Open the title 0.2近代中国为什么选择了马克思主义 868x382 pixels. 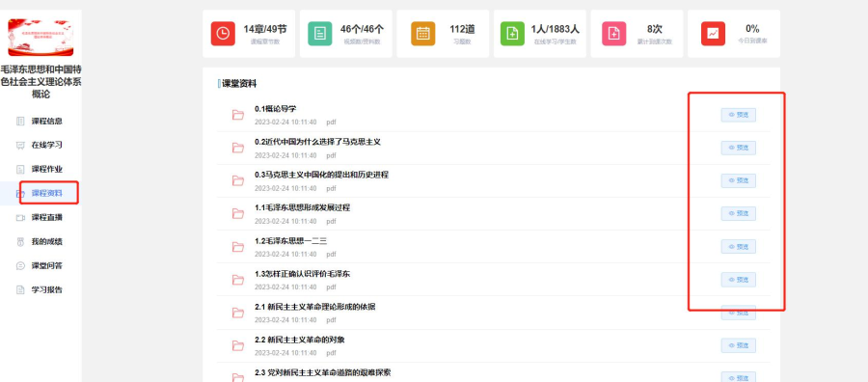coord(317,142)
